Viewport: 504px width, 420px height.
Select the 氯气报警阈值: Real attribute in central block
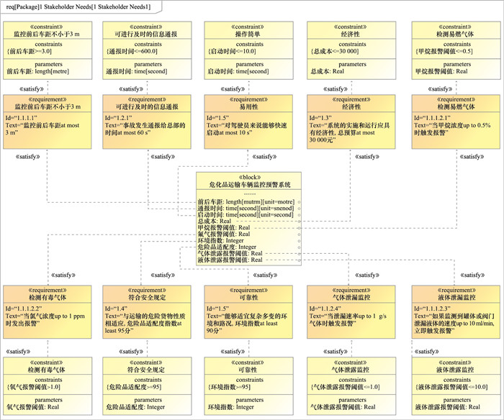[x=224, y=234]
